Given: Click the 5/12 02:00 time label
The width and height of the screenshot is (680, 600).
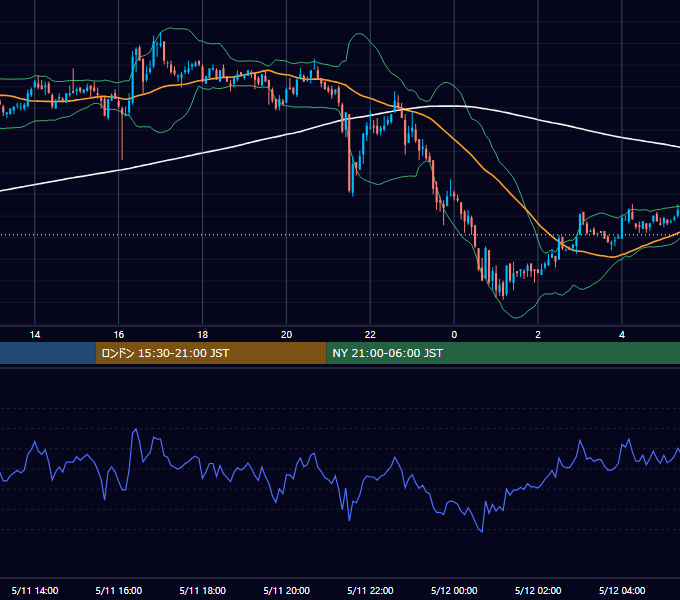Looking at the screenshot, I should [538, 590].
